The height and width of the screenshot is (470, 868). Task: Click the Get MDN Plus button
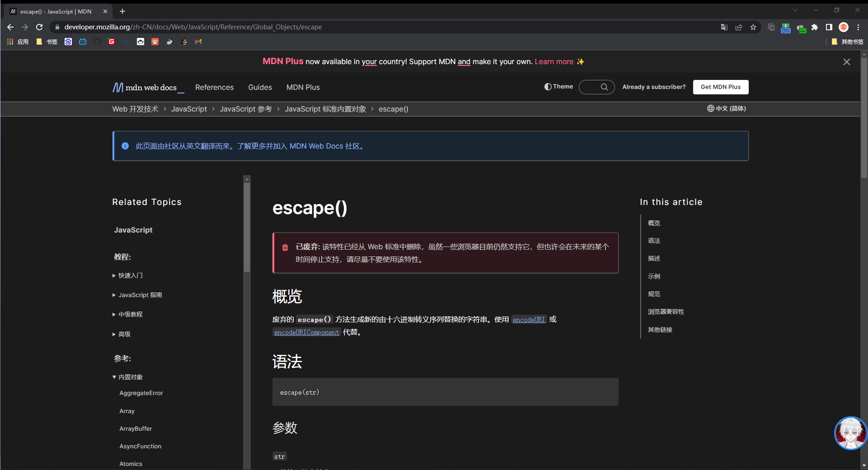pyautogui.click(x=720, y=87)
